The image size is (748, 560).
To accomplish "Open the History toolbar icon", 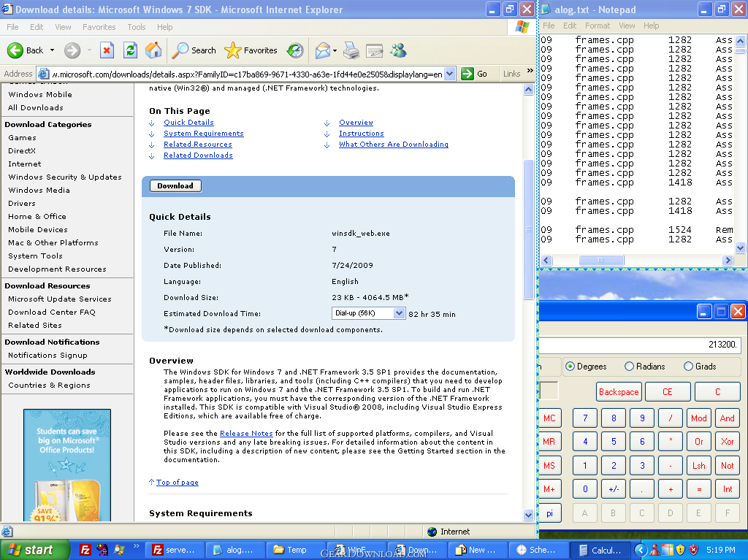I will coord(295,50).
